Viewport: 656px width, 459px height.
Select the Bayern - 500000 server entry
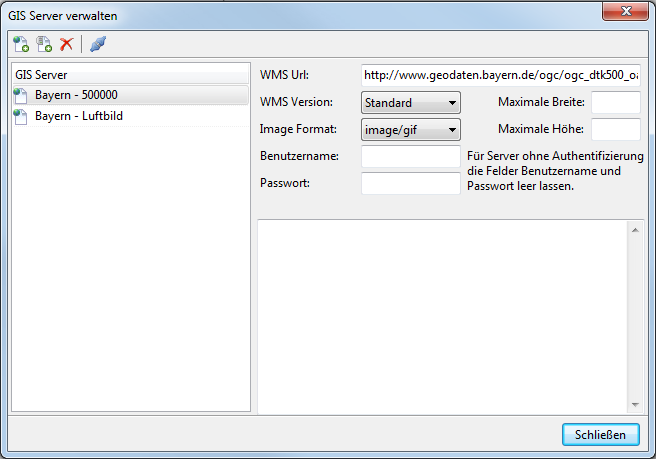77,95
